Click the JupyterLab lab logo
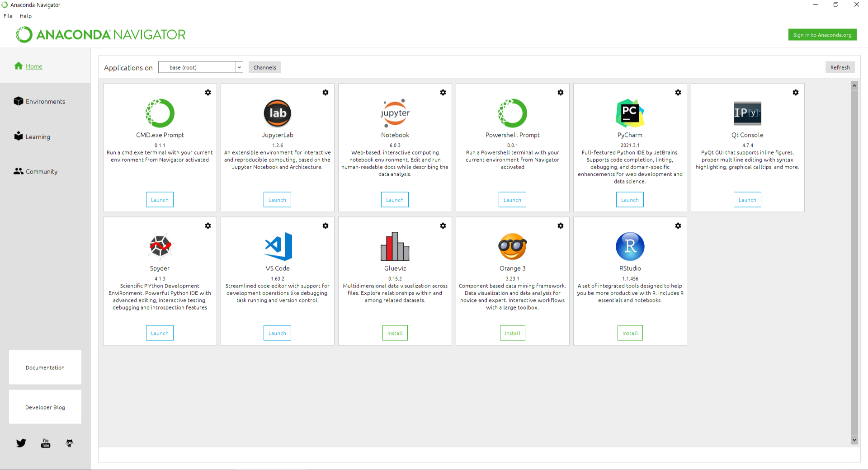This screenshot has width=868, height=470. click(278, 113)
